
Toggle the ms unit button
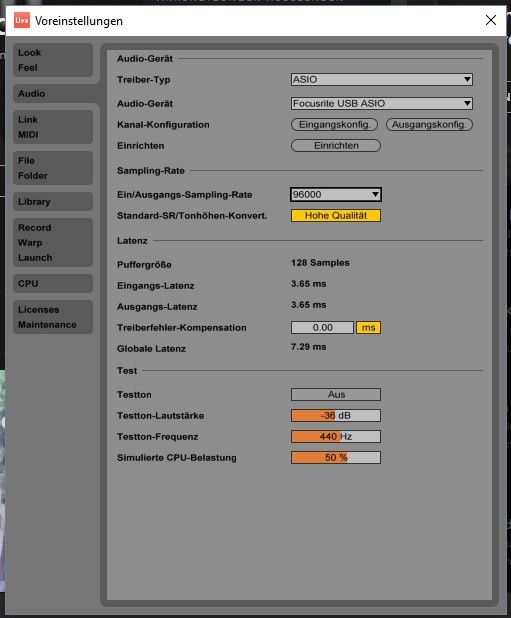tap(368, 328)
